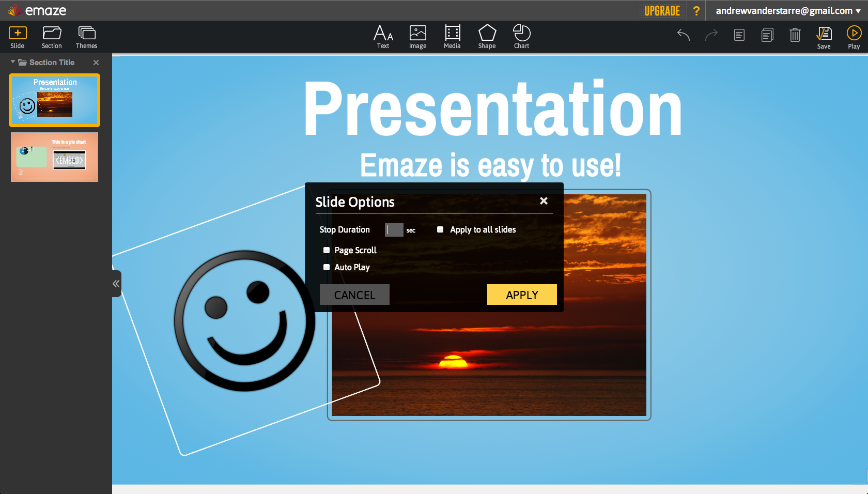
Task: Click the APPLY button in Slide Options
Action: coord(522,295)
